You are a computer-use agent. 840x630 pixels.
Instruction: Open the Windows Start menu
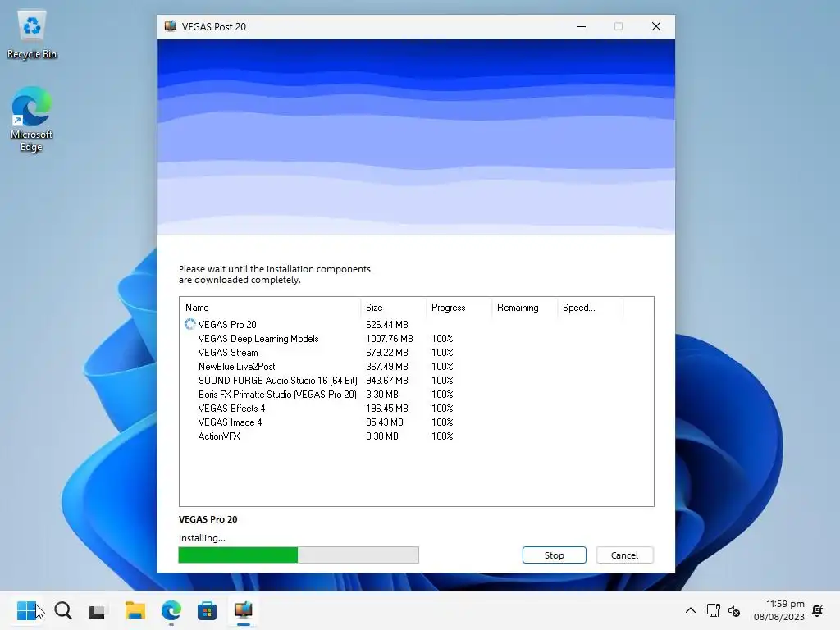coord(27,610)
